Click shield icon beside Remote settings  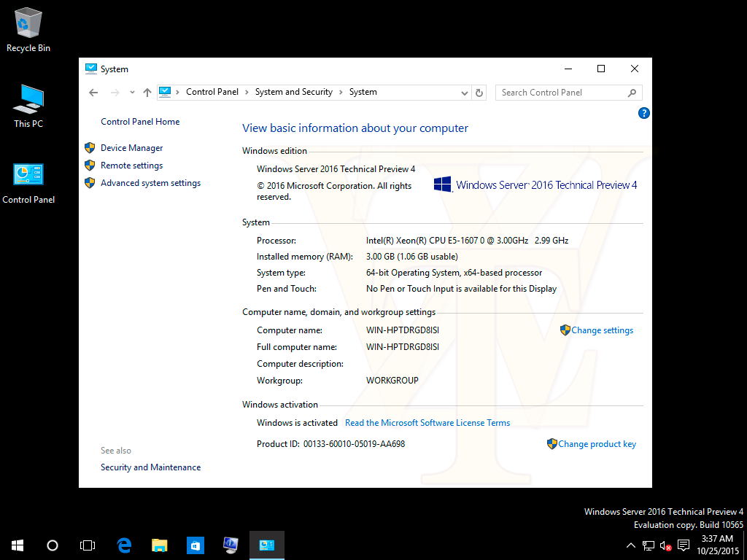tap(90, 166)
